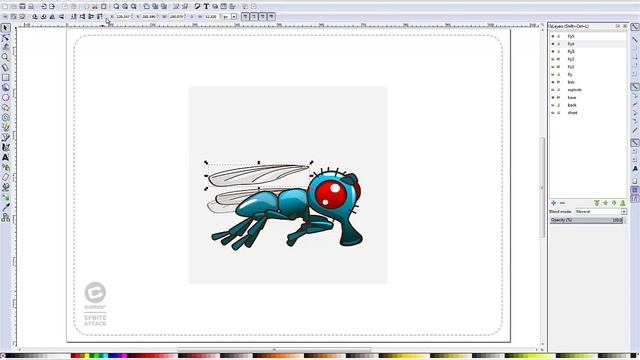Flip selection horizontally

point(52,17)
